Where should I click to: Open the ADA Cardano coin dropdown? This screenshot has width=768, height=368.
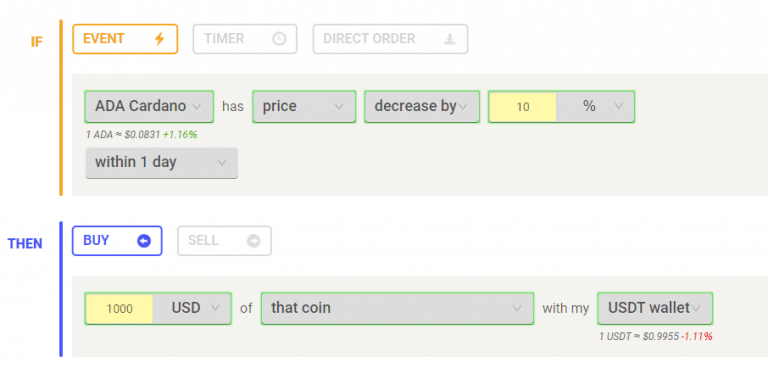[149, 106]
